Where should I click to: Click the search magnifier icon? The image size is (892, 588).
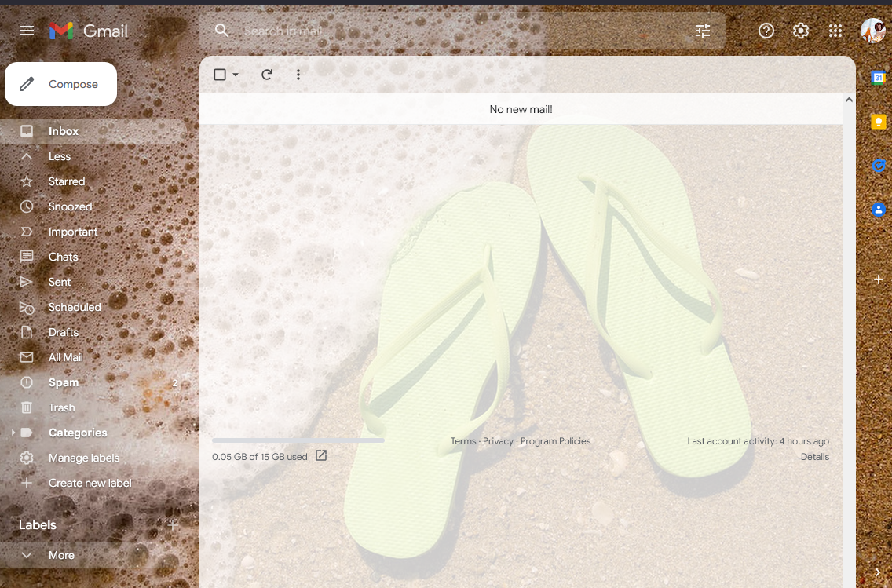[x=222, y=31]
